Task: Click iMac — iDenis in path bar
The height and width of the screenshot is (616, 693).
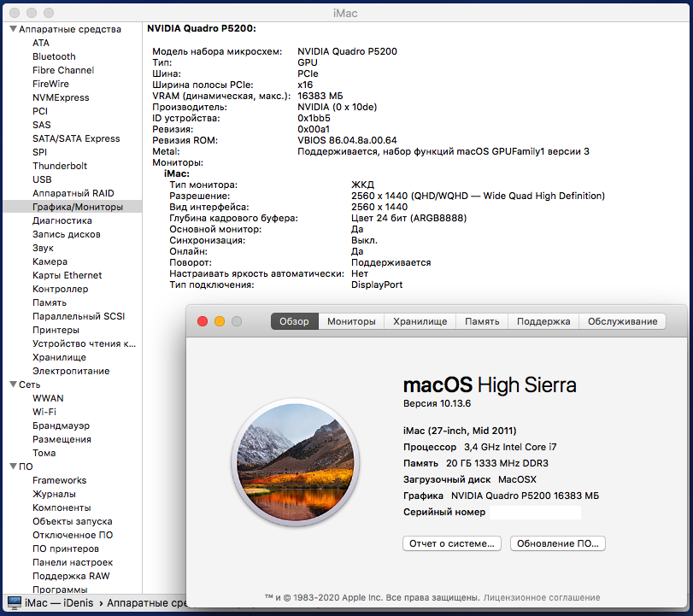Action: (59, 602)
